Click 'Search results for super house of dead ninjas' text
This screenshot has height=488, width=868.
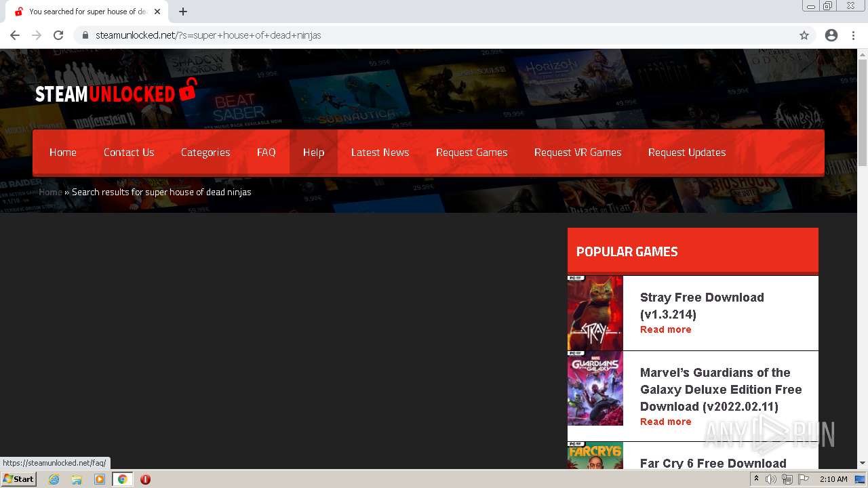point(161,192)
